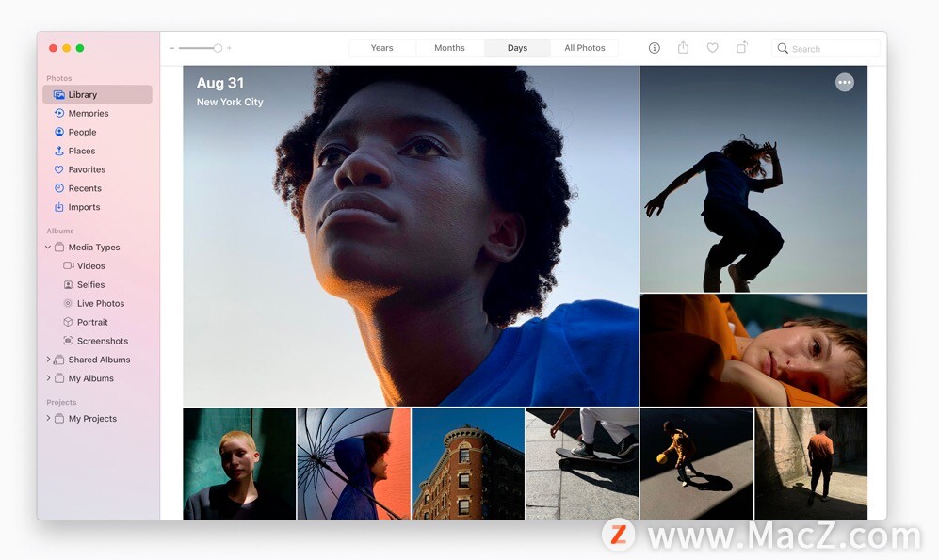Switch to the All Photos tab
Viewport: 939px width, 560px height.
tap(585, 48)
